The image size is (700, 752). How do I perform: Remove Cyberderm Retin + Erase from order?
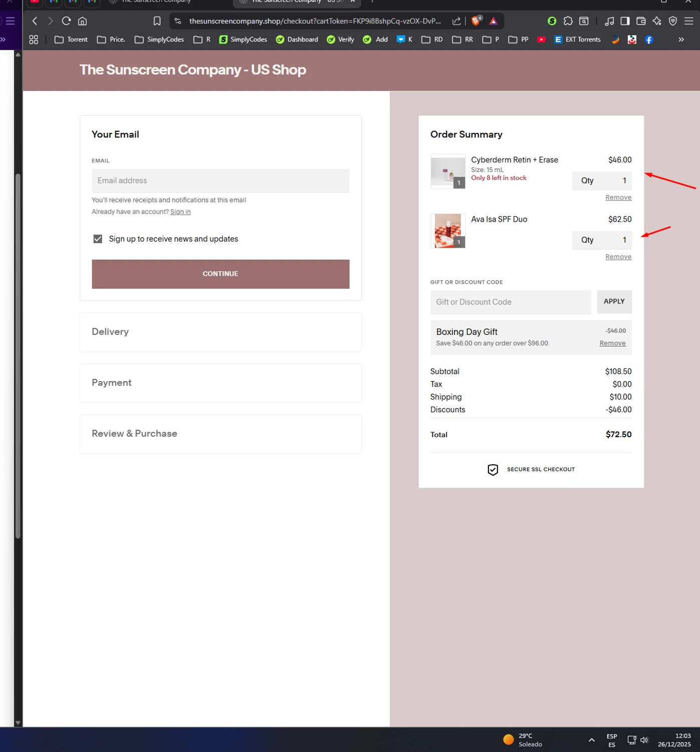pos(618,198)
